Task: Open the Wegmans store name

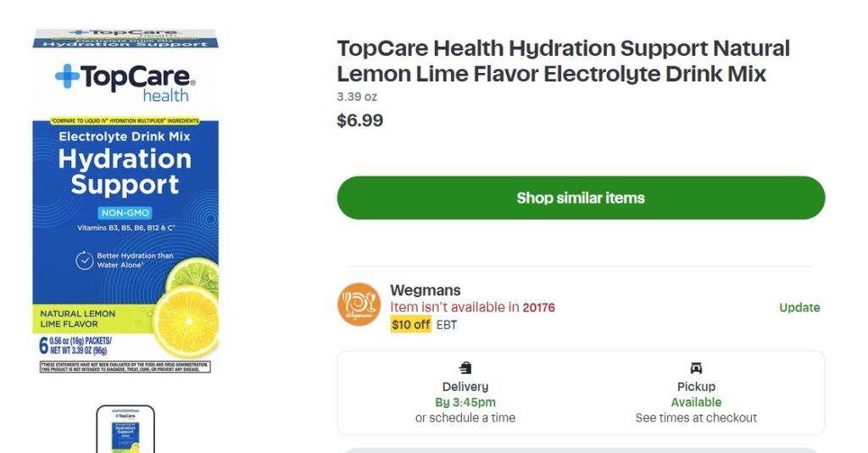Action: (426, 290)
